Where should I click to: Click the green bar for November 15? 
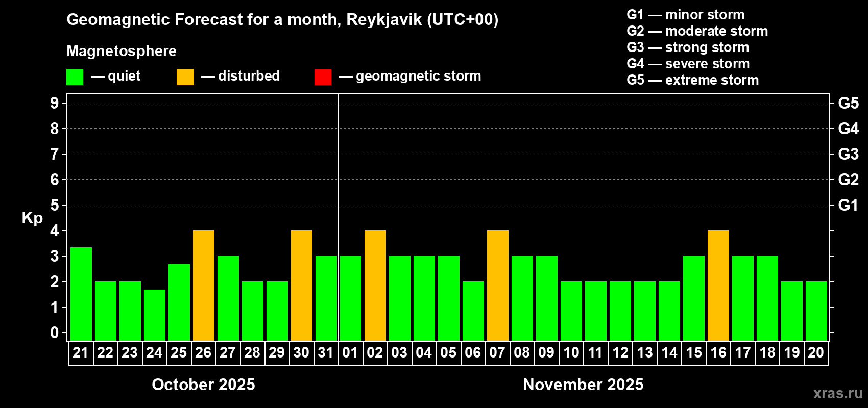[x=694, y=298]
